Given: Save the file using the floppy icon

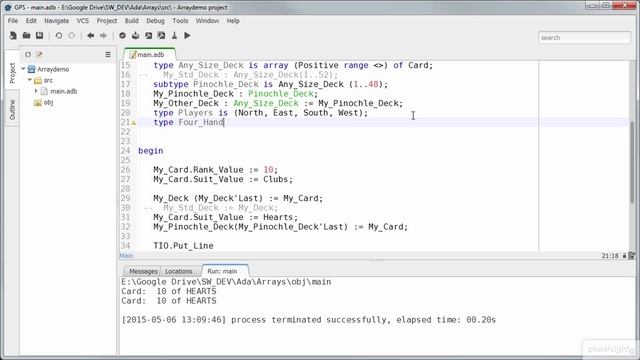Looking at the screenshot, I should pyautogui.click(x=40, y=36).
